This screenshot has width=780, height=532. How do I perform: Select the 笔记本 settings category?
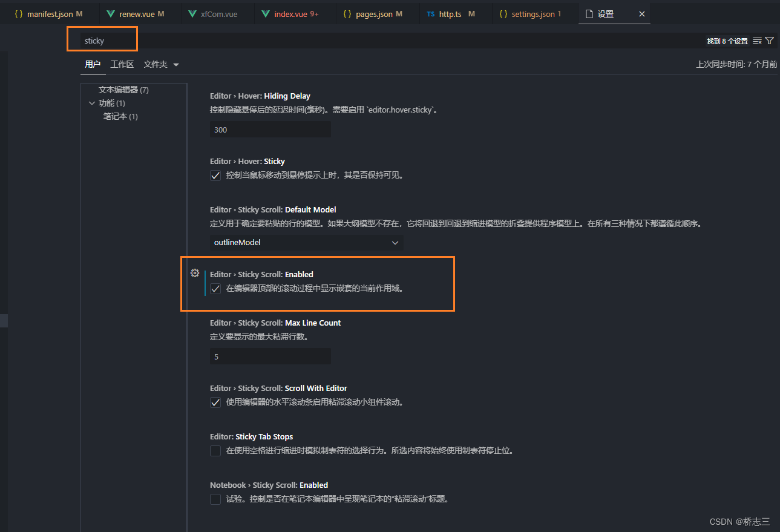click(119, 116)
